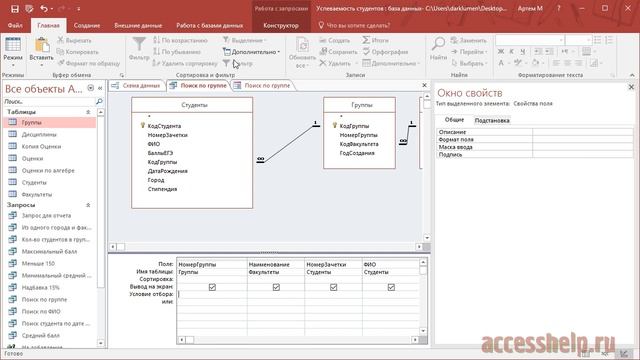Collapse the Таблицы group in navigation pane
This screenshot has height=360, width=640.
tap(88, 111)
